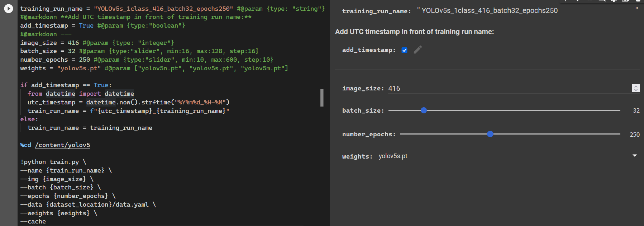The height and width of the screenshot is (226, 644).
Task: Click the code line 'add_timestamp = True'
Action: [x=57, y=25]
